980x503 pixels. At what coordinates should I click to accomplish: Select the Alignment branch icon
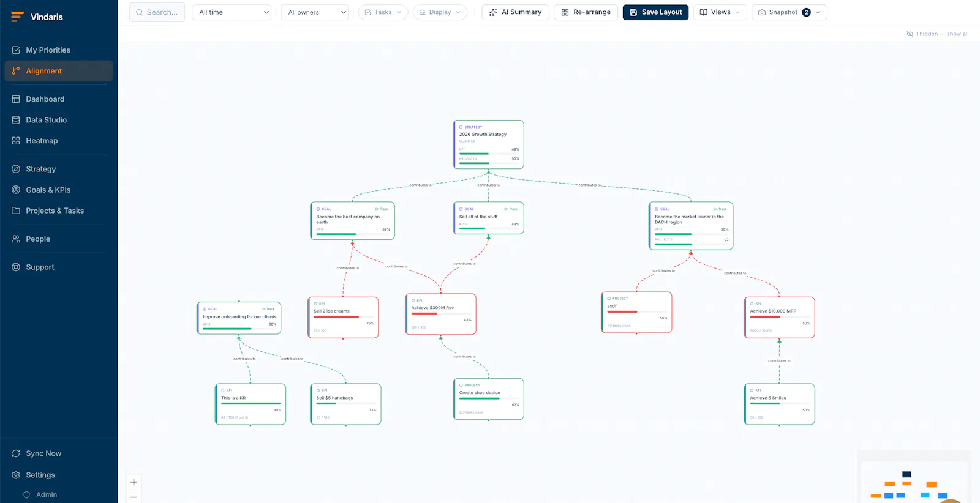click(16, 71)
